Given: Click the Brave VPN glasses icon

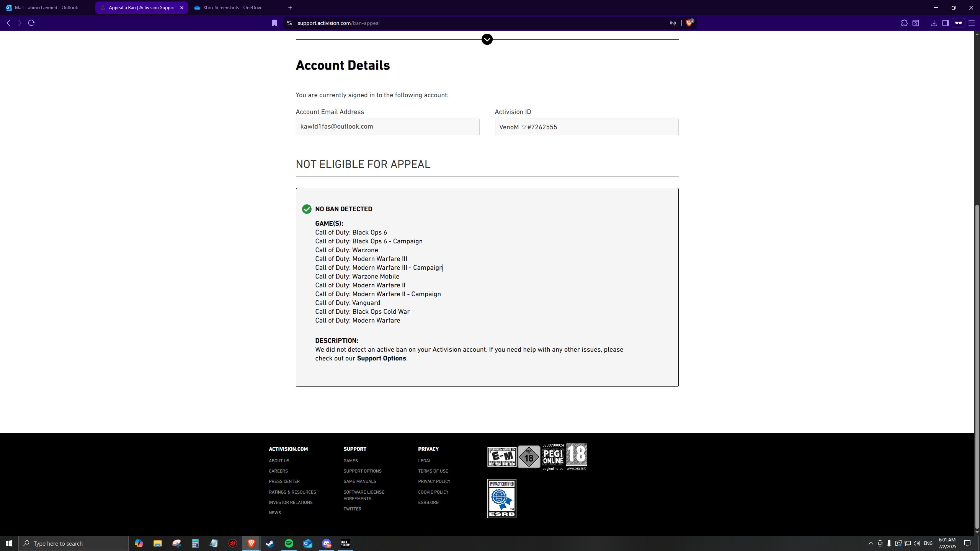Looking at the screenshot, I should click(958, 23).
